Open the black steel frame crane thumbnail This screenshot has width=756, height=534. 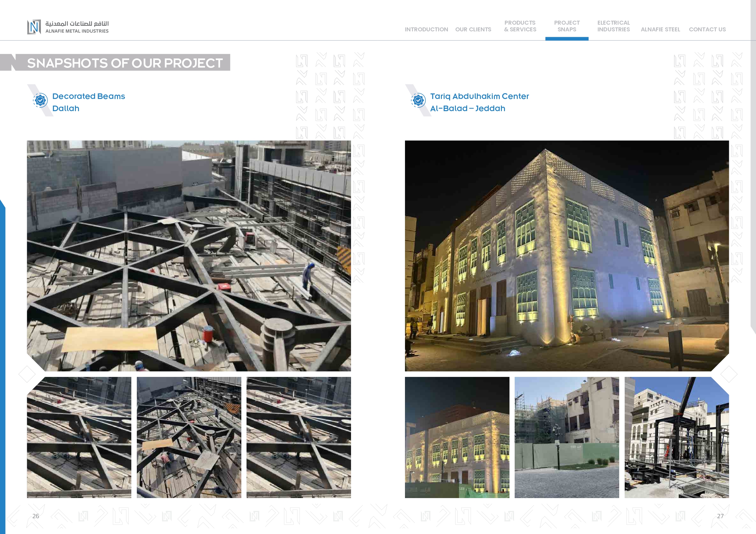pos(677,437)
